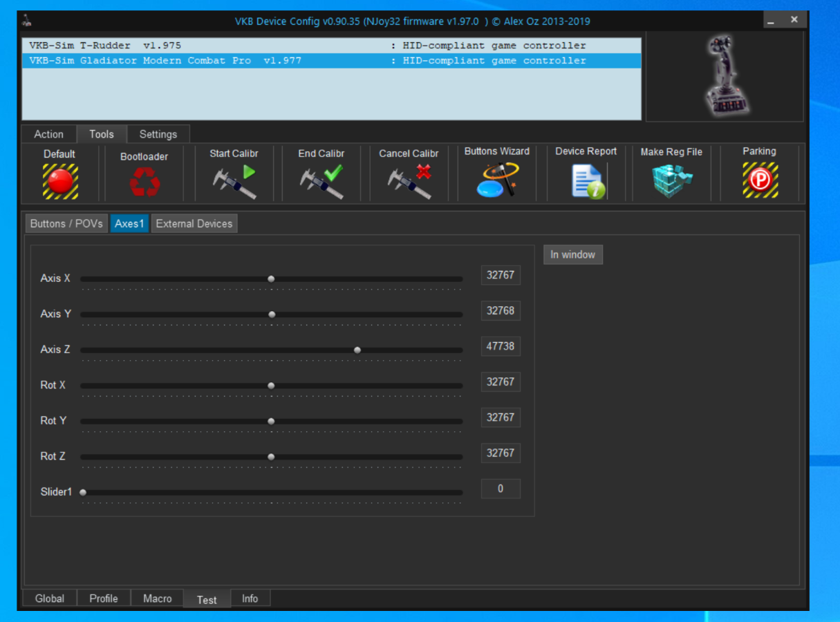
Task: Switch to the Action tab
Action: point(48,134)
